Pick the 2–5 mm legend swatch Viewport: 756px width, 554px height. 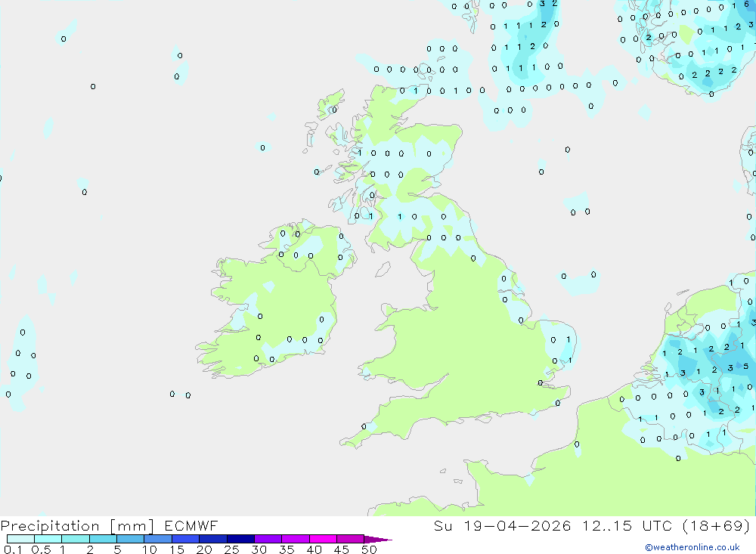[103, 539]
